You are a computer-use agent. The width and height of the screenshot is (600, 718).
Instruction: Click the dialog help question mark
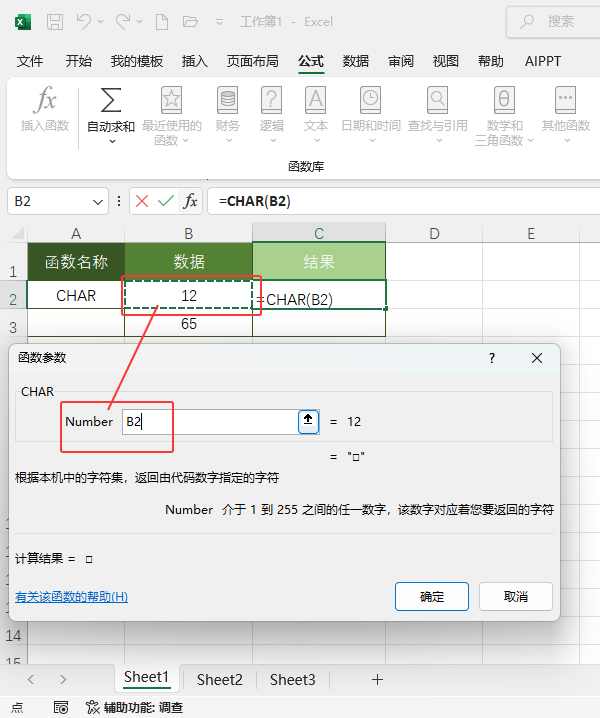(x=492, y=358)
